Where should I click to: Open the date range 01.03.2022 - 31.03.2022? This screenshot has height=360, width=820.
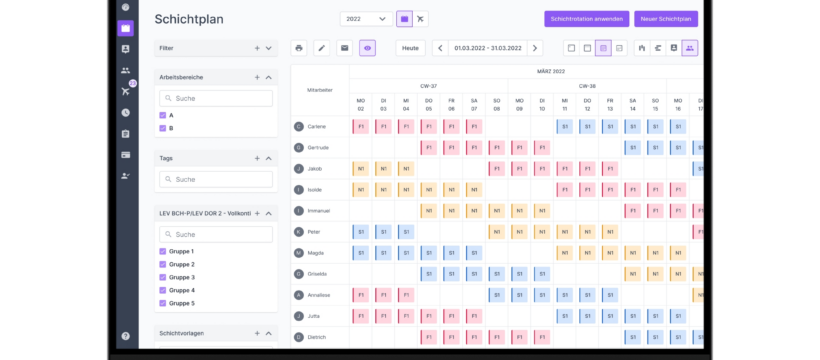coord(487,48)
